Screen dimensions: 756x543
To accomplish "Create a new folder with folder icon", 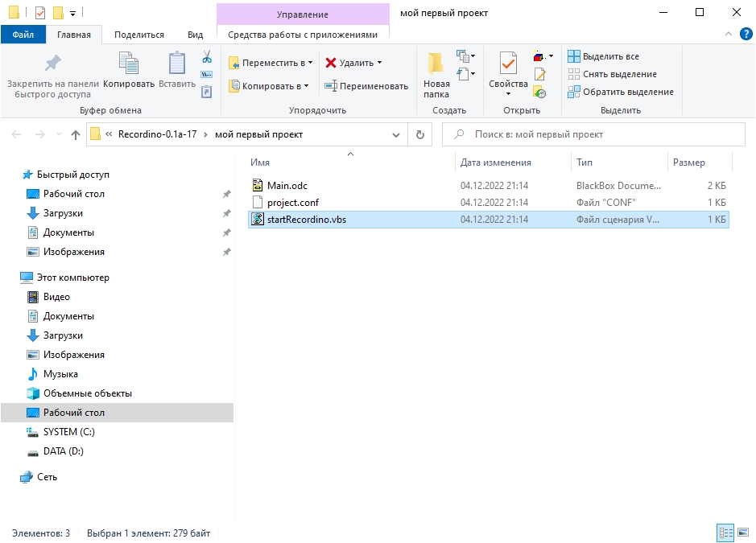I will (436, 71).
